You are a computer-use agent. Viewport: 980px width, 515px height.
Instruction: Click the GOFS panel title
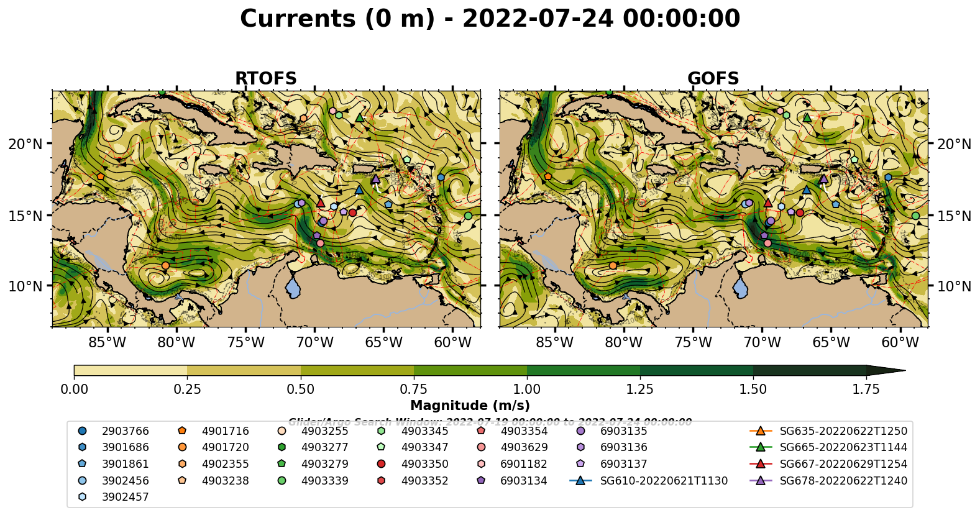click(713, 79)
